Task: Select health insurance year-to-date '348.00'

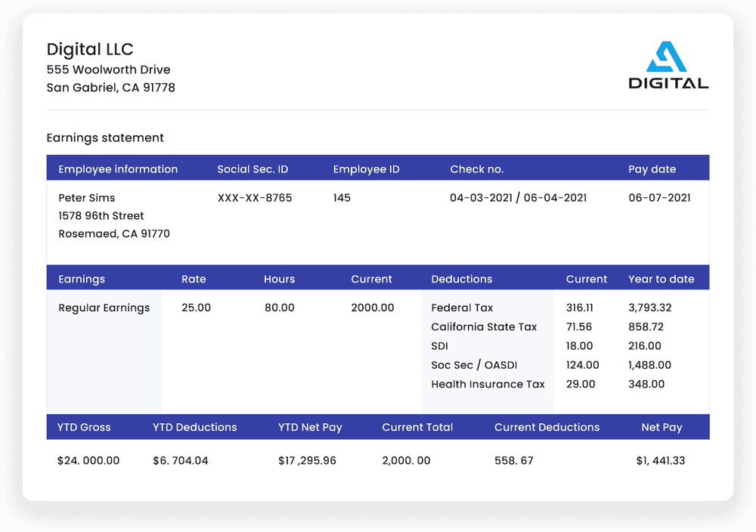Action: (x=646, y=384)
